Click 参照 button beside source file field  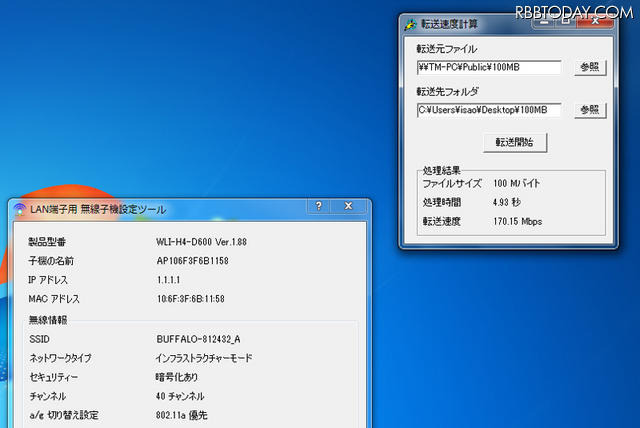coord(590,67)
